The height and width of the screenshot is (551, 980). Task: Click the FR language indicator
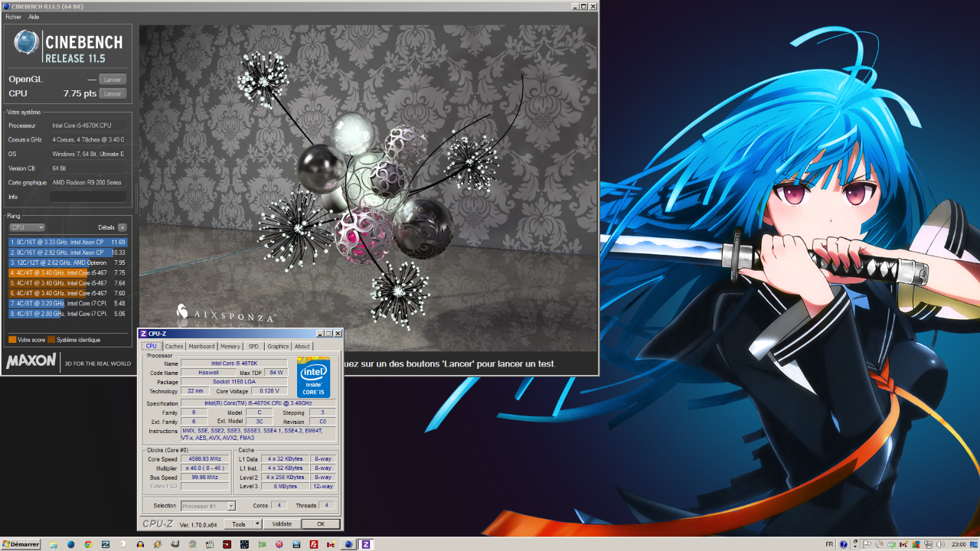pyautogui.click(x=829, y=544)
